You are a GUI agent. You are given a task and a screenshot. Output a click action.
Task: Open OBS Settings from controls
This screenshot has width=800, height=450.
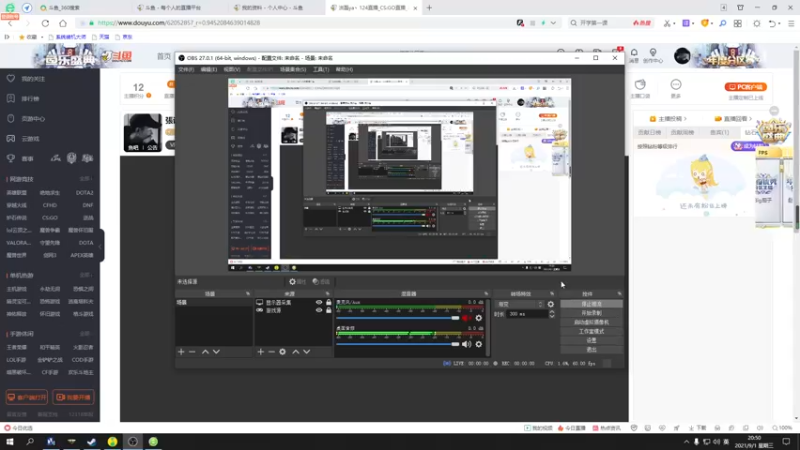click(x=591, y=340)
